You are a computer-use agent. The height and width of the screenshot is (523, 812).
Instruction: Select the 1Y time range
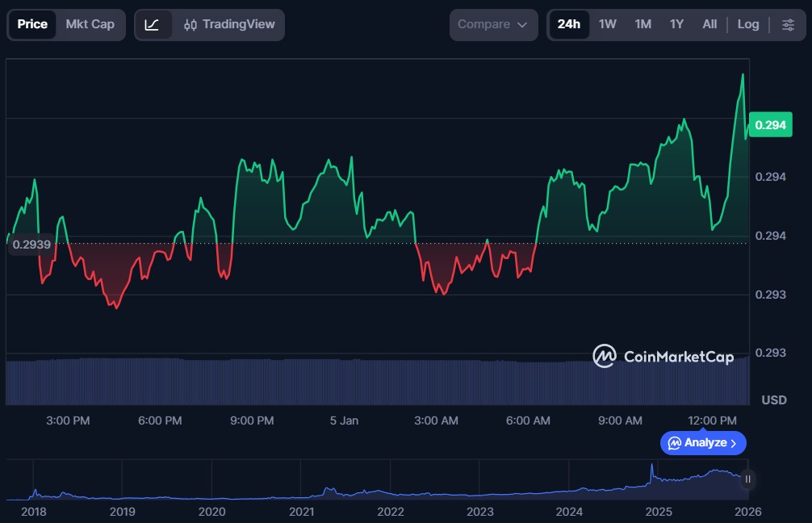point(676,24)
